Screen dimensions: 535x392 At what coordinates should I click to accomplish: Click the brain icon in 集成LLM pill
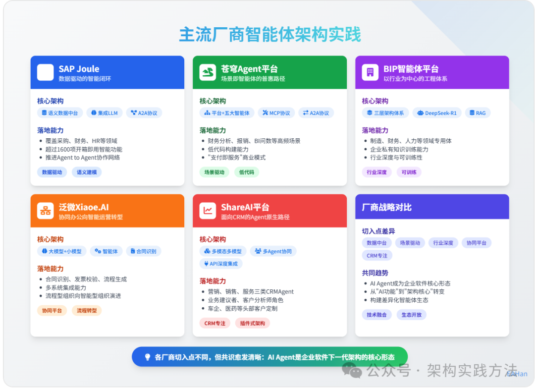(x=94, y=112)
